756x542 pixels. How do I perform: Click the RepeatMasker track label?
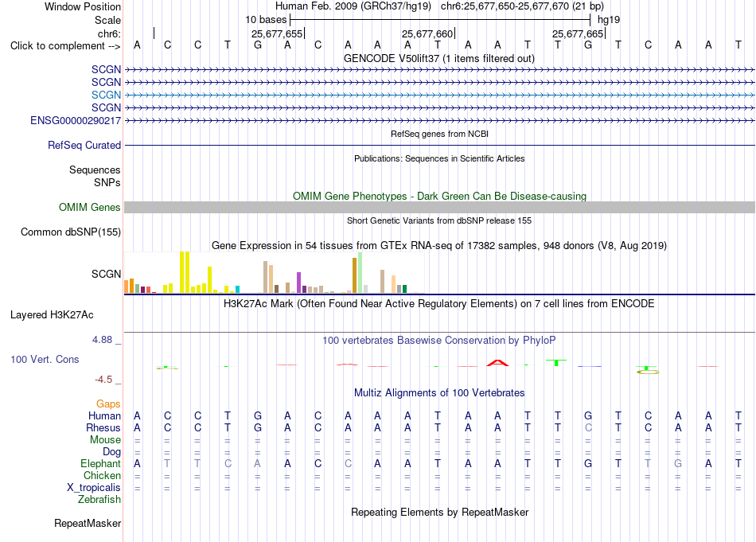(x=88, y=523)
